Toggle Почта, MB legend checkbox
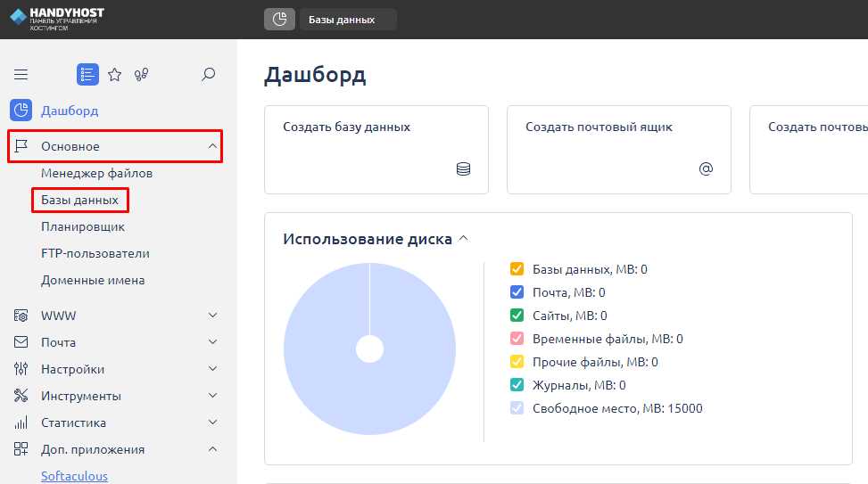Image resolution: width=868 pixels, height=484 pixels. 517,292
